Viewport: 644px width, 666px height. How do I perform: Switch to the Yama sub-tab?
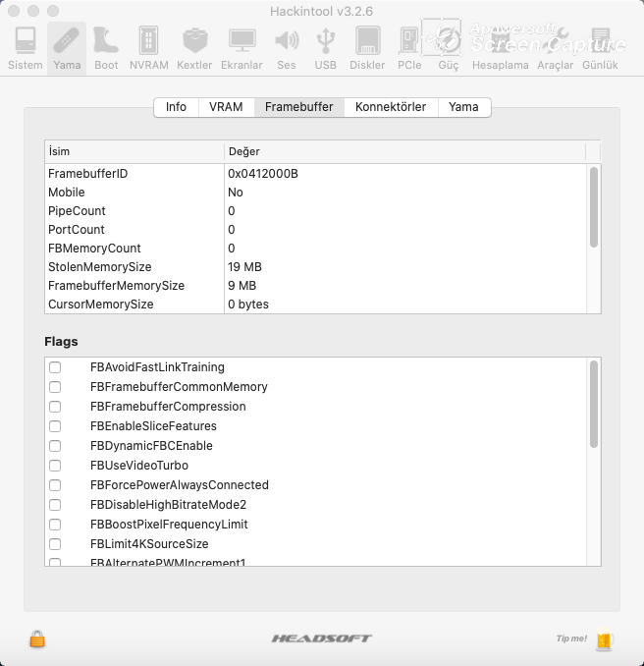point(464,107)
